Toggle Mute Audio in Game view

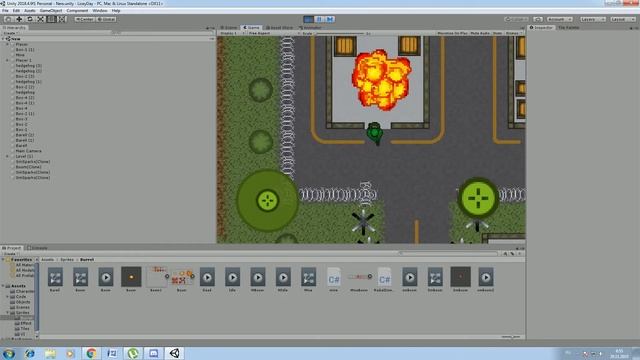480,33
